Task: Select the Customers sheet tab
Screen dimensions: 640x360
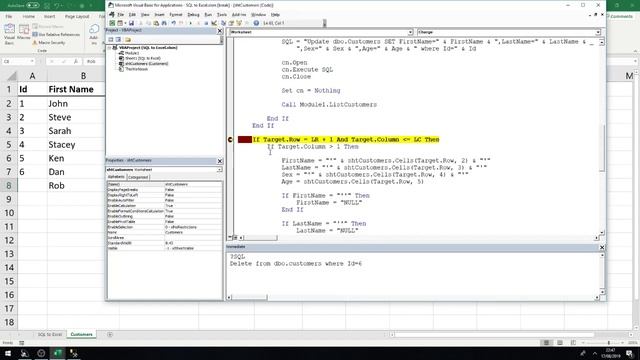Action: coord(81,334)
